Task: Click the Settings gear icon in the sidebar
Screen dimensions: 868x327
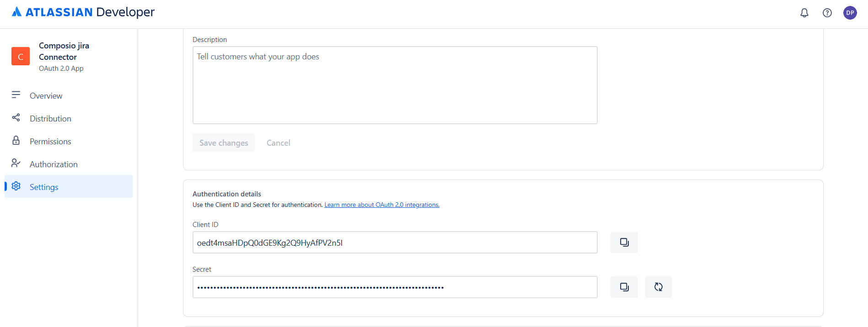Action: tap(16, 186)
